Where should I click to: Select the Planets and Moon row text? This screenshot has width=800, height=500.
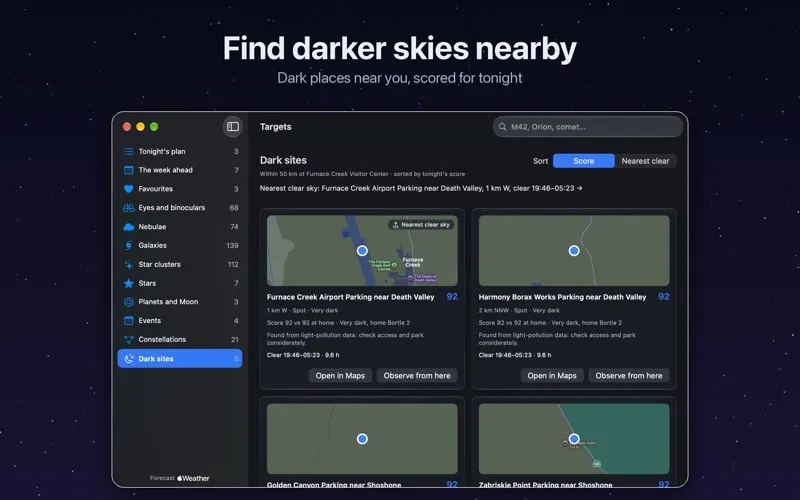click(x=168, y=302)
